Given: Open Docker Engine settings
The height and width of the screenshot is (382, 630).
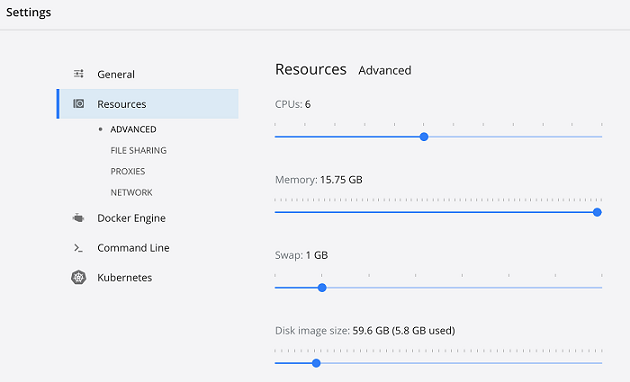Looking at the screenshot, I should point(131,218).
